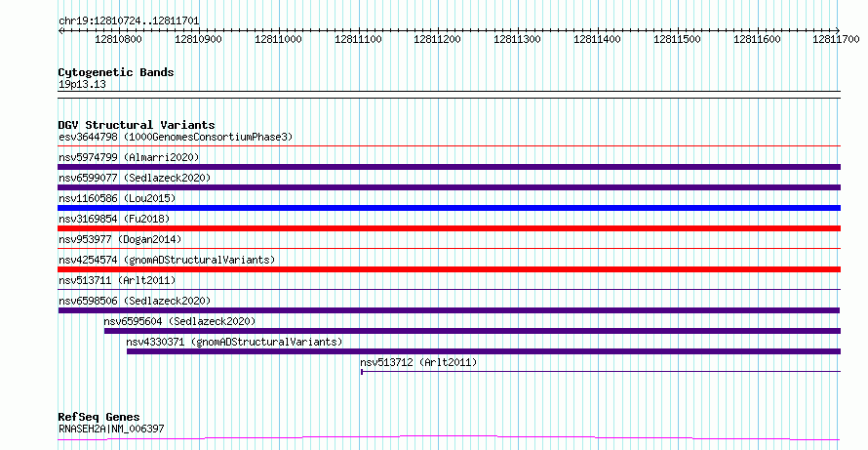Open variant nsv4254574 (gnomADStructuralVariants)
The image size is (868, 450).
click(x=167, y=260)
